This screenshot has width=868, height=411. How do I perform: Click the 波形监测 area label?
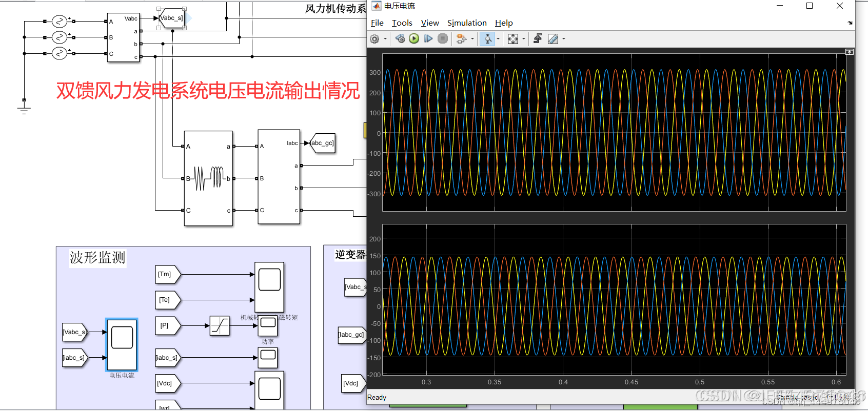[97, 258]
